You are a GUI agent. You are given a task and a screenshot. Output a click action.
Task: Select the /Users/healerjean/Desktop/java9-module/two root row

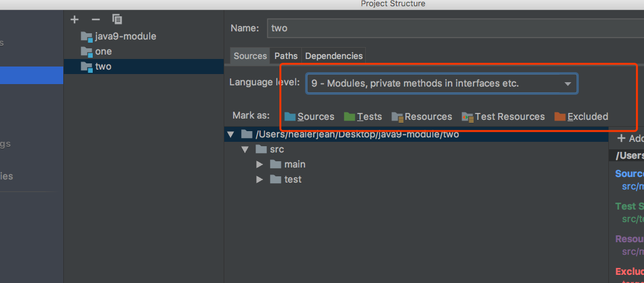click(417, 134)
